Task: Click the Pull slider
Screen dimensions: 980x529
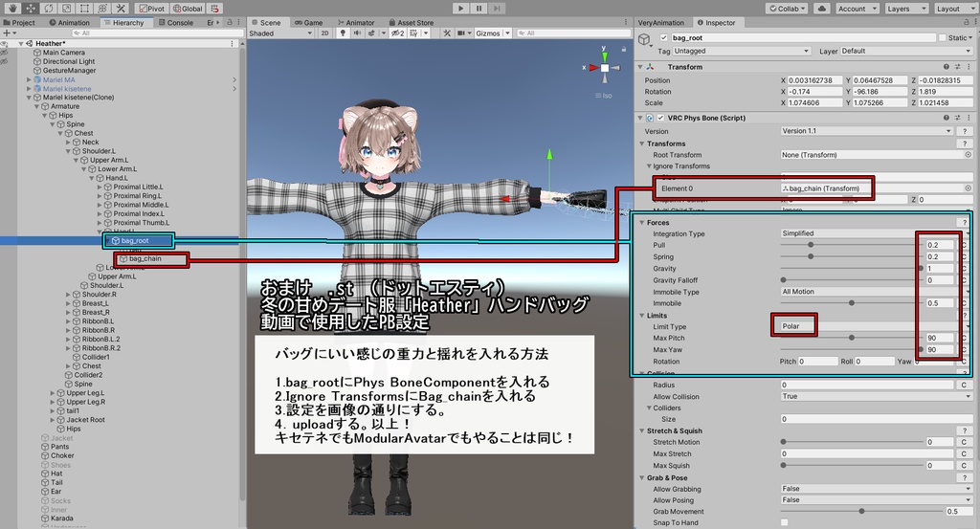Action: [851, 245]
